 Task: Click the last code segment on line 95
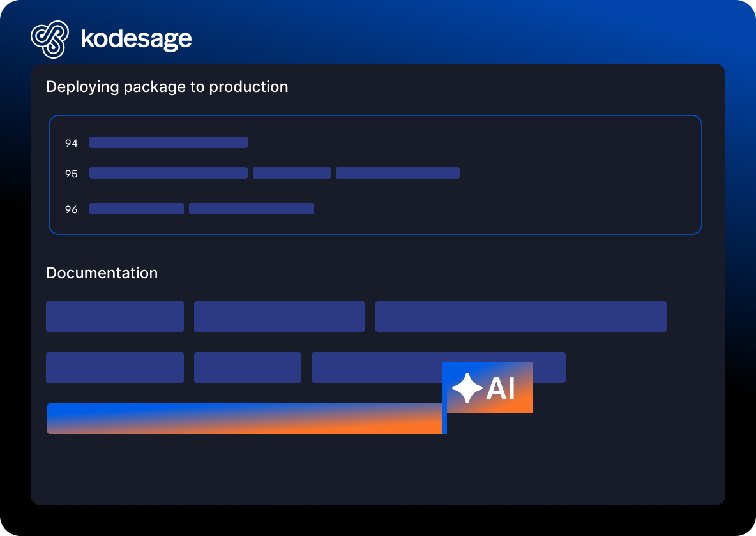(398, 173)
